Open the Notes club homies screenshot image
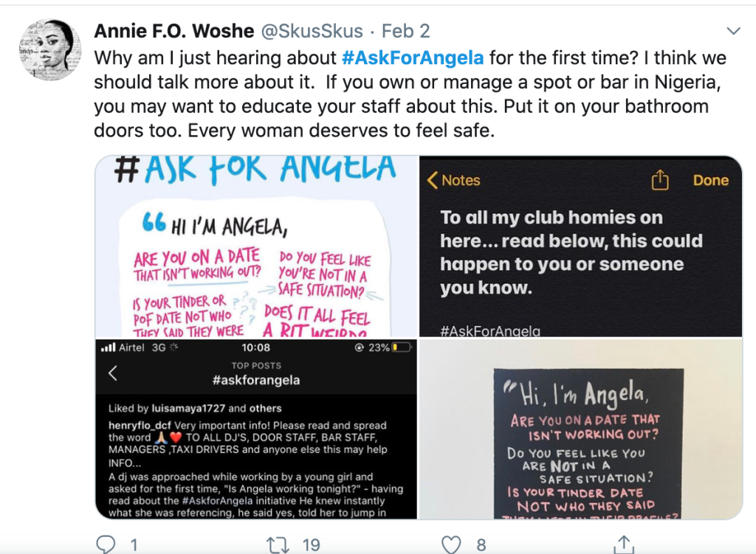This screenshot has height=554, width=756. (x=580, y=246)
